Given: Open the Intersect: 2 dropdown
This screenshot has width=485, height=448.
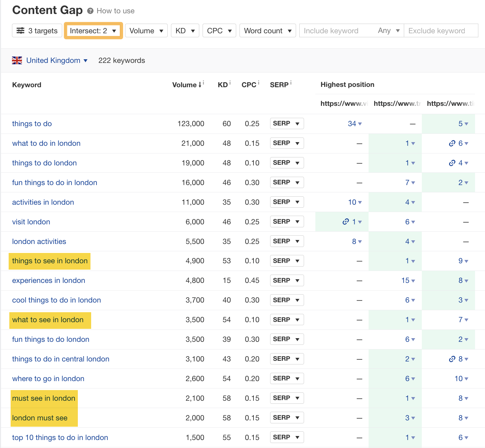Looking at the screenshot, I should [93, 30].
